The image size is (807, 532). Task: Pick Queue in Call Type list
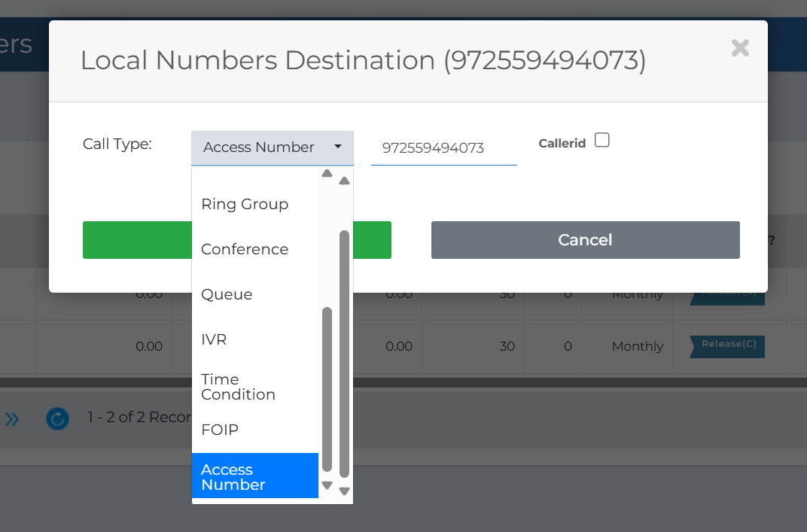point(255,295)
